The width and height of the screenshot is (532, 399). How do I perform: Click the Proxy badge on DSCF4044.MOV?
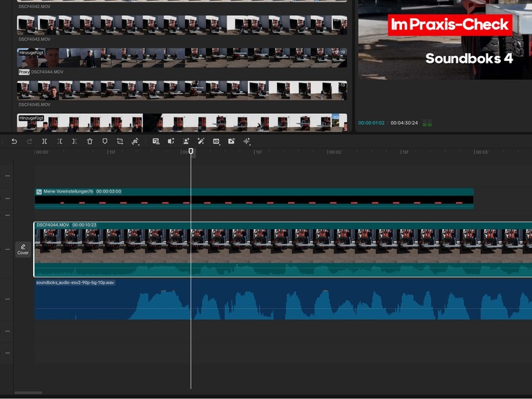[23, 72]
